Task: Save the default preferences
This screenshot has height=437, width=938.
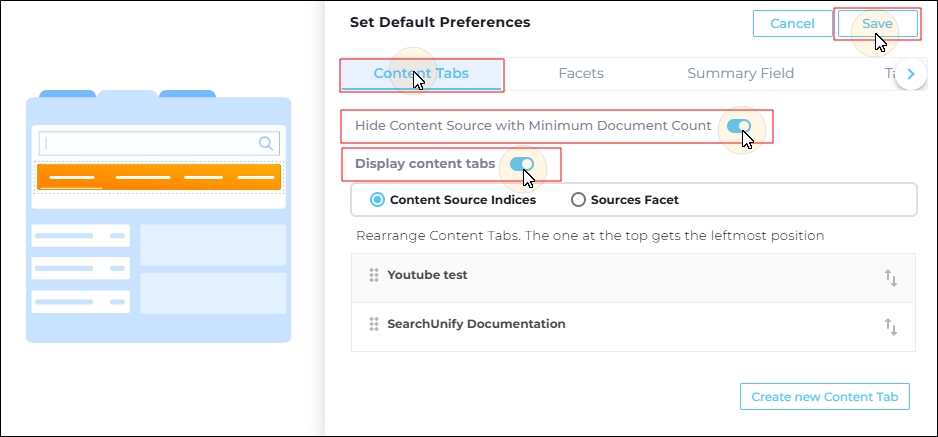Action: click(x=878, y=24)
